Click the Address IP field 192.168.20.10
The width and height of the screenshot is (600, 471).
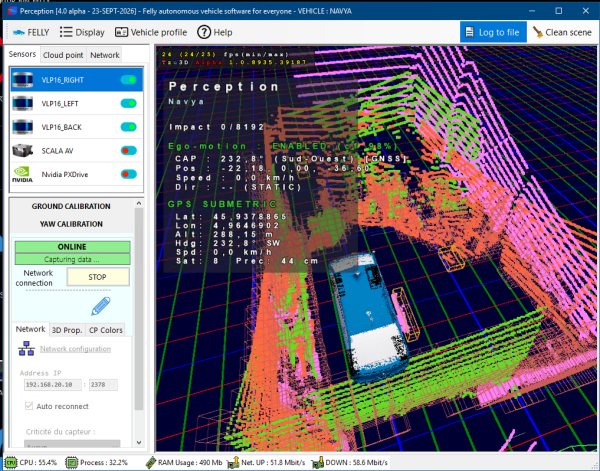tap(52, 385)
